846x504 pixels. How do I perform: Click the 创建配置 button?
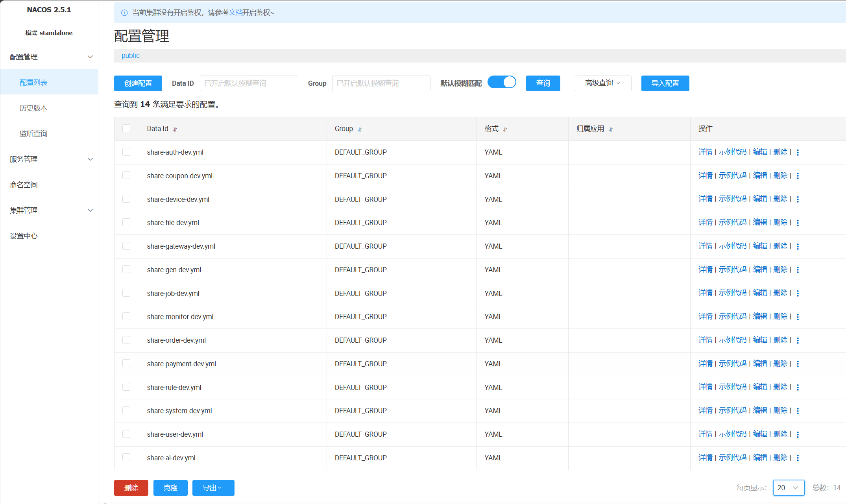click(138, 83)
